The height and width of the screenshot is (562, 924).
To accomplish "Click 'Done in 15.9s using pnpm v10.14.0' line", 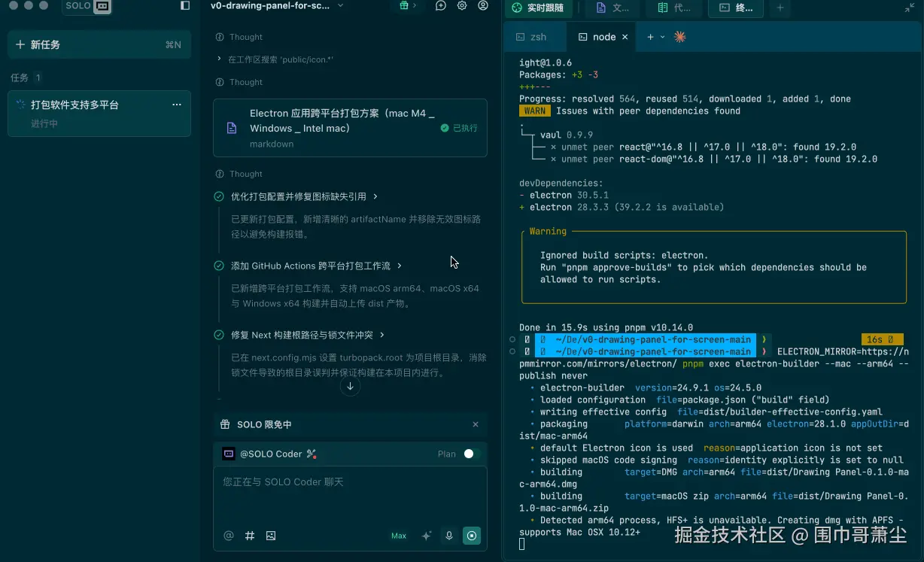I will coord(606,327).
